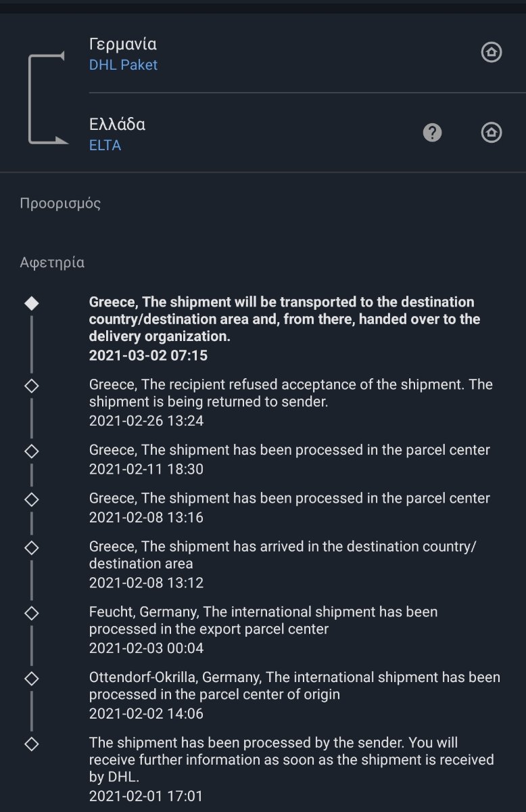Click the marker for Ottendorf-Okrilla origin event
The height and width of the screenshot is (812, 526).
[31, 678]
